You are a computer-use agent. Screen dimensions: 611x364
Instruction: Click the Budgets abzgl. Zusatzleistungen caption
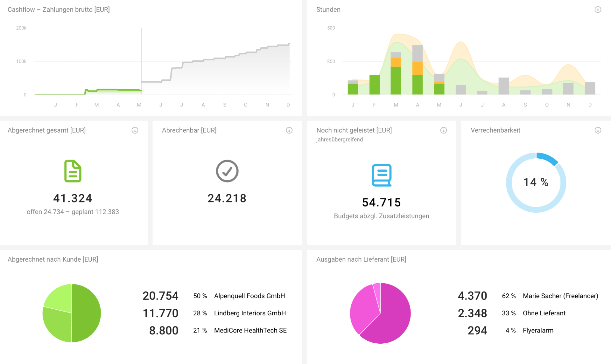pyautogui.click(x=382, y=216)
